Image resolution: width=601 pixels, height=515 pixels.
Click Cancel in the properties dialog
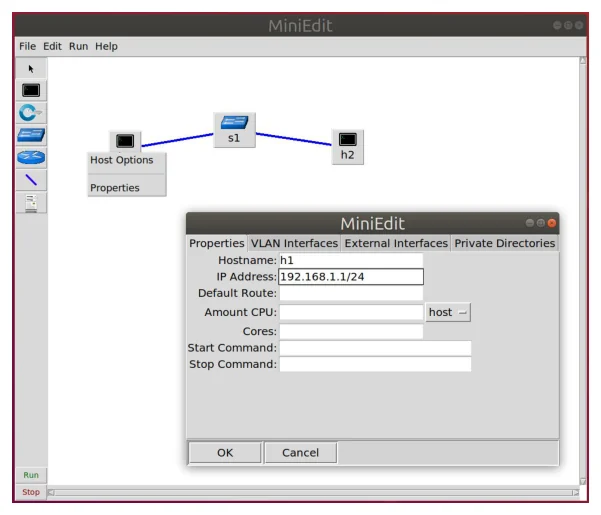(300, 453)
